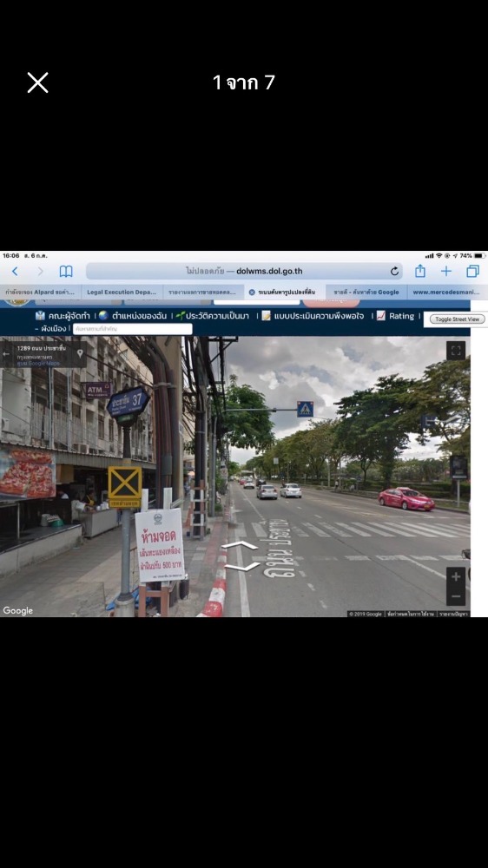Screen dimensions: 488x868
Task: Open Safari bookmarks book icon
Action: pos(66,271)
